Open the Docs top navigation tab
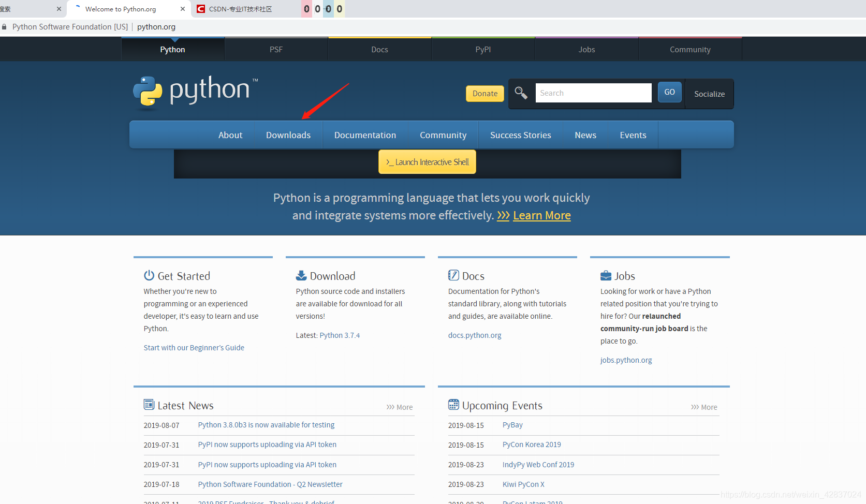Screen dimensions: 866x504 tap(379, 50)
